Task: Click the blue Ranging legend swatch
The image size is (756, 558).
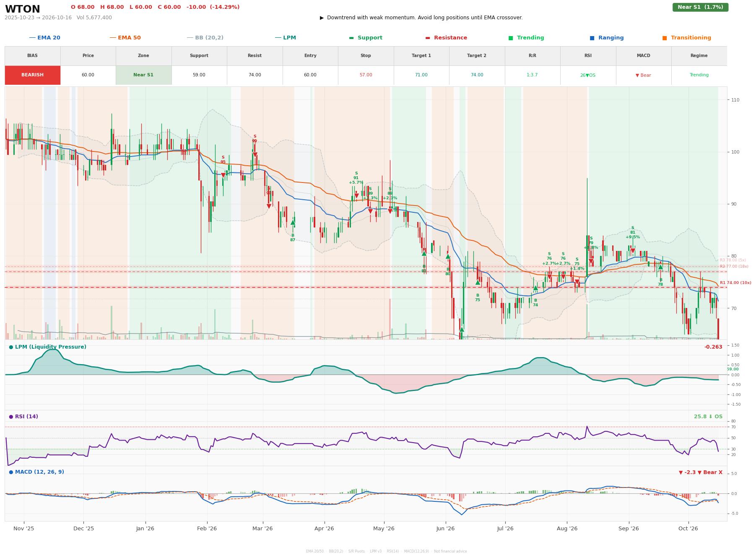Action: 592,38
